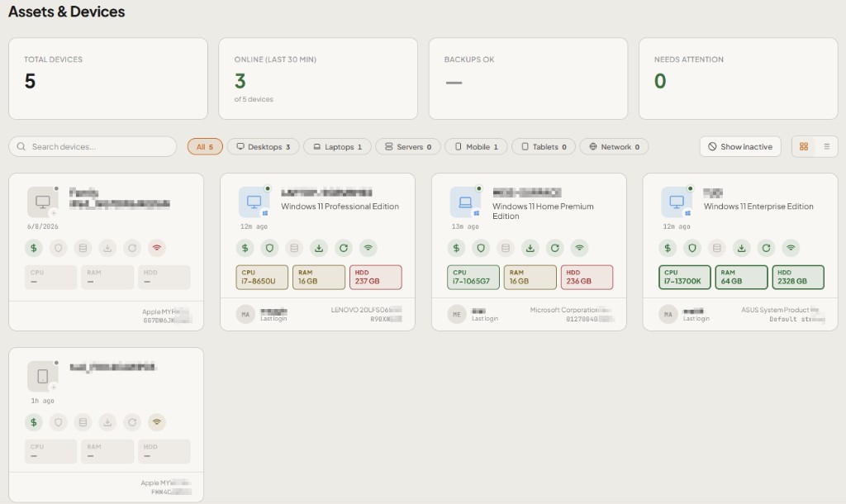Click the shield icon on Windows 11 Enterprise card

coord(692,248)
